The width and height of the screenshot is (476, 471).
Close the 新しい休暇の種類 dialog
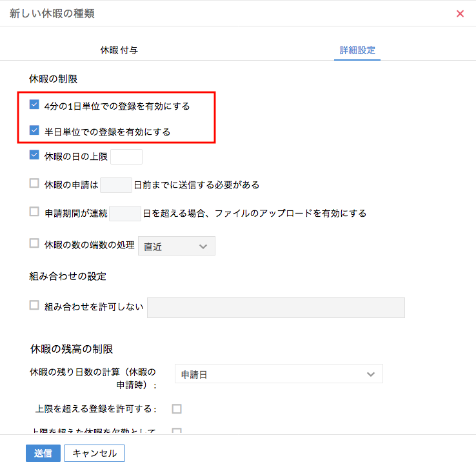(x=460, y=14)
